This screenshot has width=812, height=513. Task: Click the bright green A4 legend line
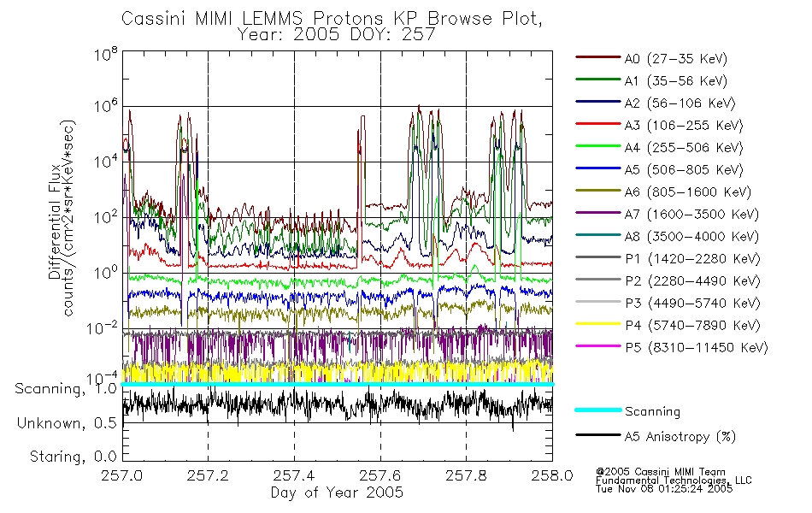pos(597,146)
